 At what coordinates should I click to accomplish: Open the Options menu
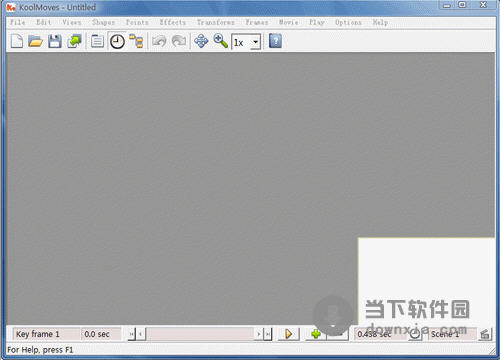coord(348,22)
